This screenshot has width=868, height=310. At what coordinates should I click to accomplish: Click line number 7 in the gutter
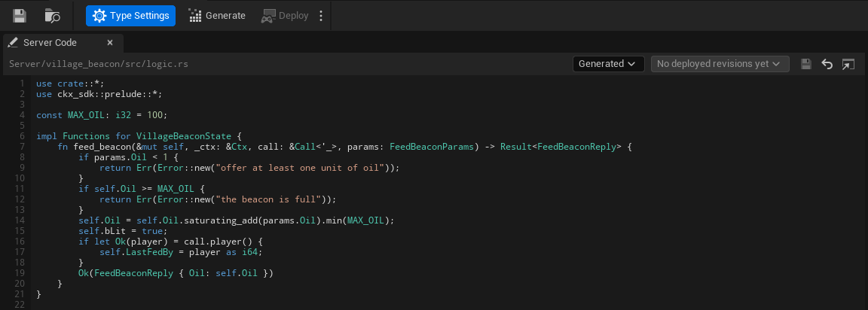[x=22, y=147]
